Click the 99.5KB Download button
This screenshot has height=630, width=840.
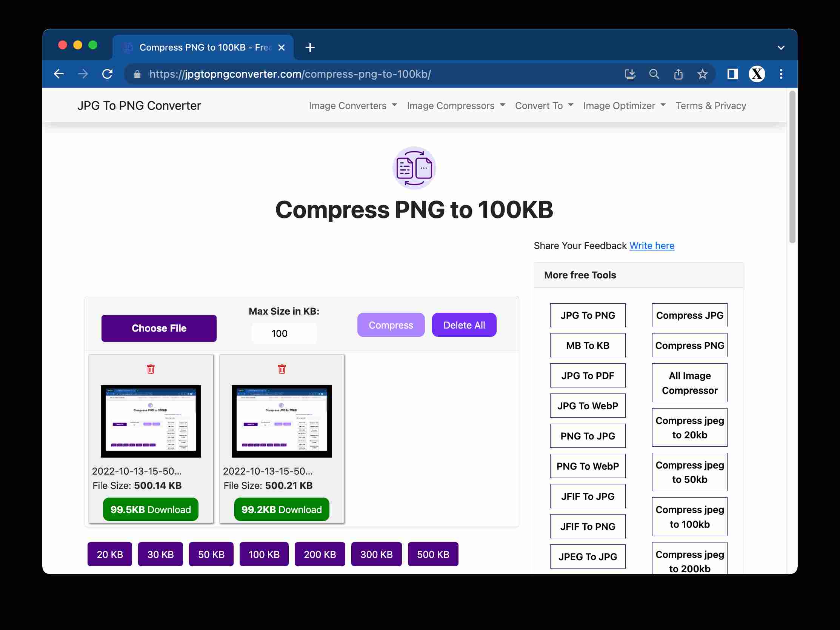click(x=151, y=509)
